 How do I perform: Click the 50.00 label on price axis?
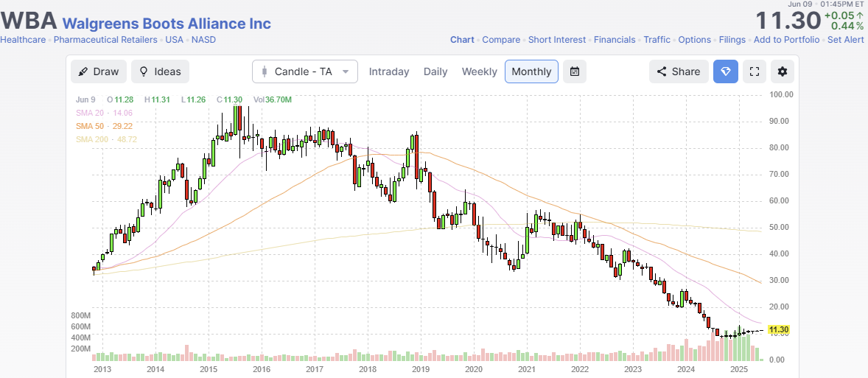click(x=780, y=228)
